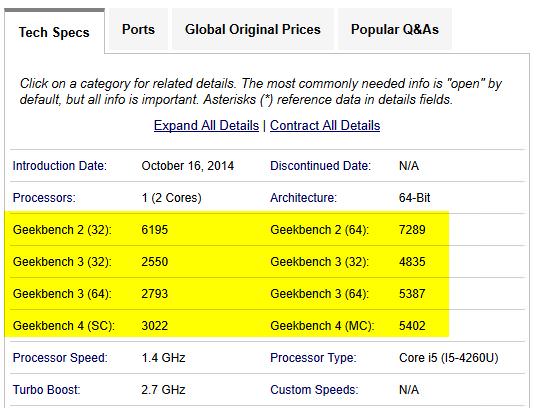Image resolution: width=539 pixels, height=408 pixels.
Task: Expand the Geekbench 2 (32) category
Action: [x=62, y=230]
